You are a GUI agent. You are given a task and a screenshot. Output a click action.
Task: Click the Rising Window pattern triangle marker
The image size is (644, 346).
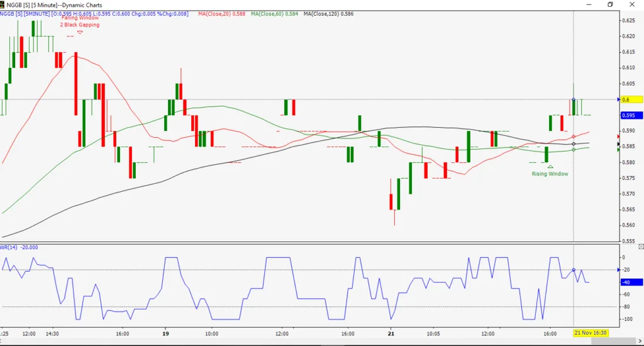tap(550, 167)
